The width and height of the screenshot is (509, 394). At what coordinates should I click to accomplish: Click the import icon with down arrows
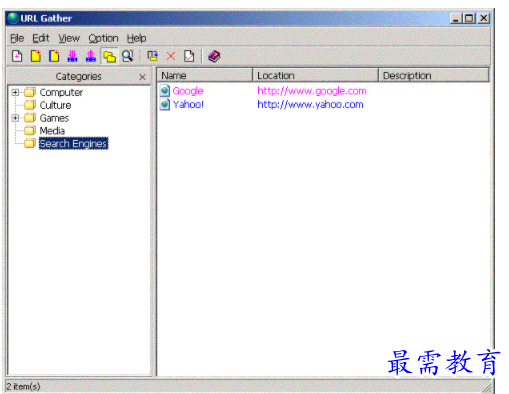pos(72,56)
